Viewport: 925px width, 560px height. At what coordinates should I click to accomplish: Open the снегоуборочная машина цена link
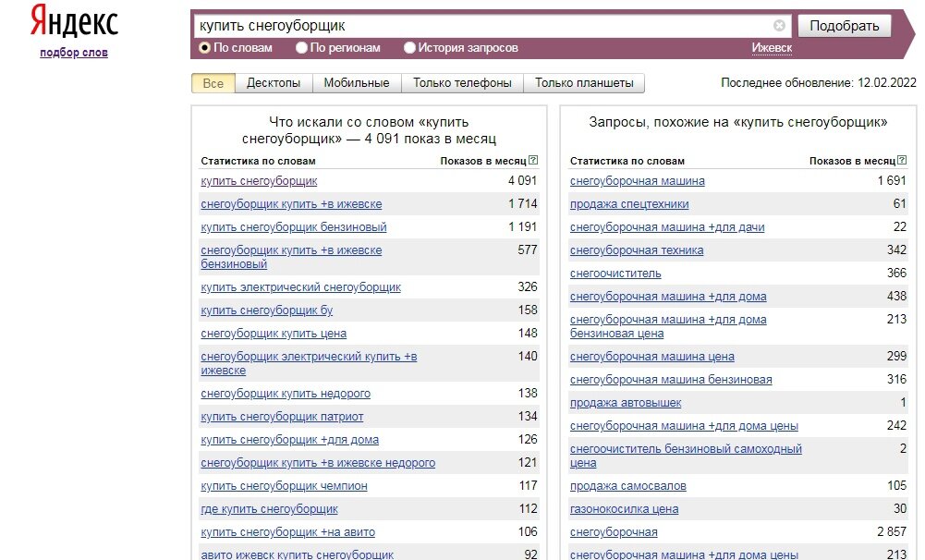point(651,357)
